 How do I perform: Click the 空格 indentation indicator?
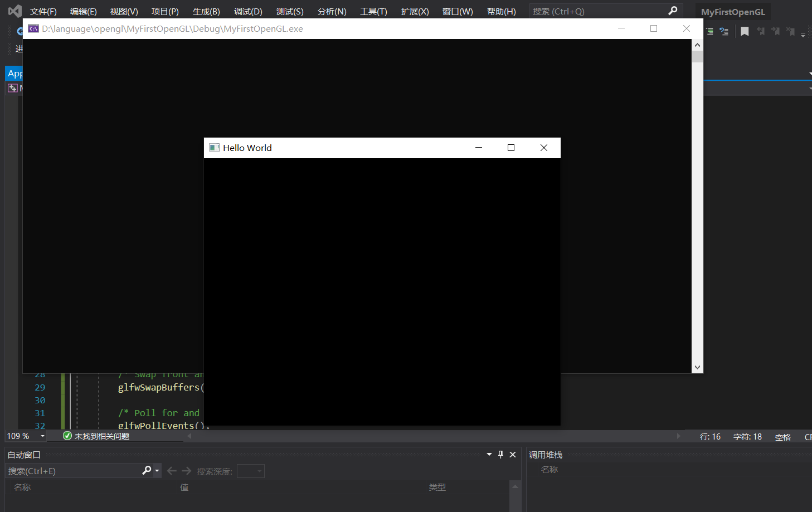click(x=782, y=436)
